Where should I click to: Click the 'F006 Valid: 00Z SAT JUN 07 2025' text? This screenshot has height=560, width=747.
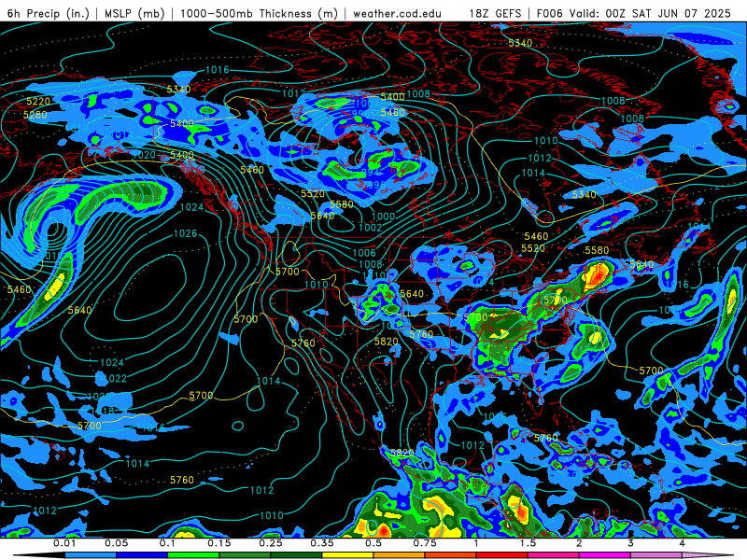tap(634, 13)
